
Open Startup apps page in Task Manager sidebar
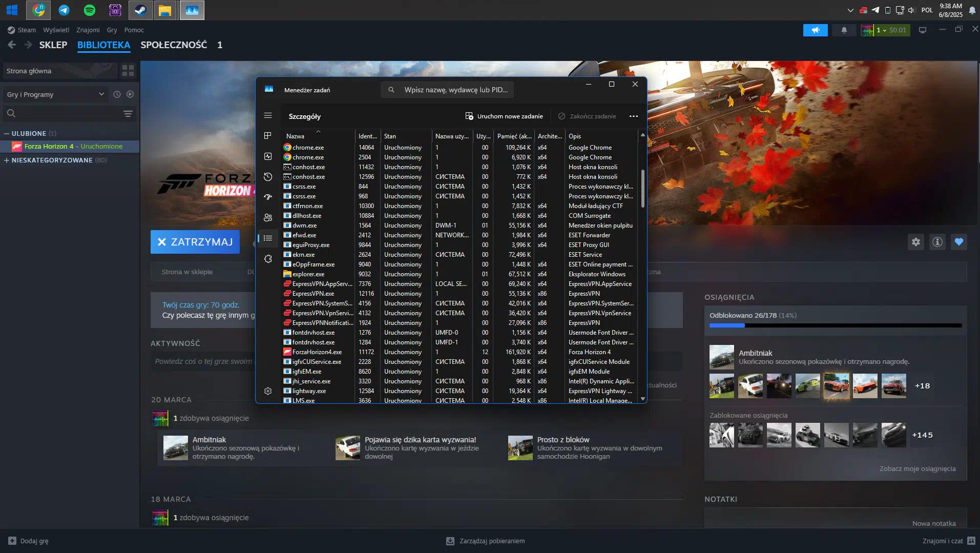click(268, 197)
